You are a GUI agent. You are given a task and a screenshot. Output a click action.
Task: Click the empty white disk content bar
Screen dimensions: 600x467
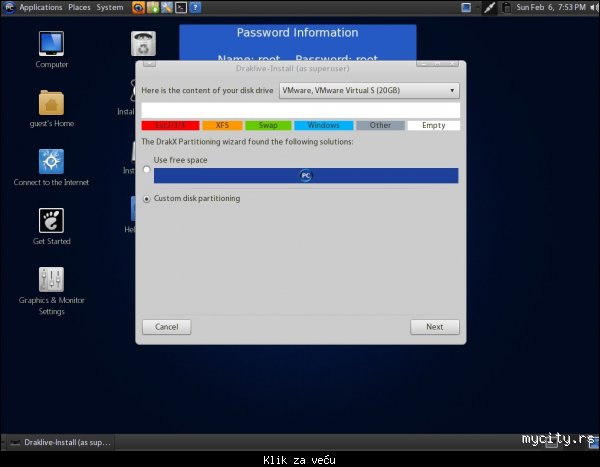300,110
